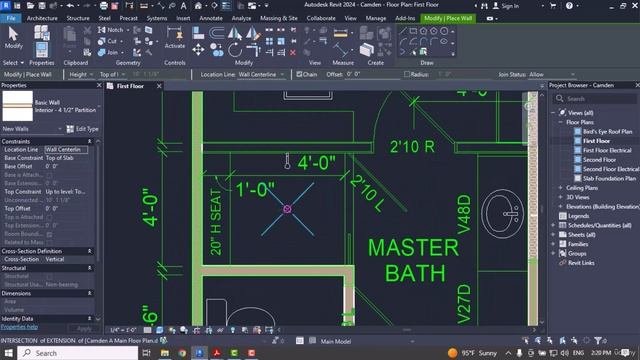Open the Top of level dropdown
Image resolution: width=640 pixels, height=360 pixels.
point(112,74)
